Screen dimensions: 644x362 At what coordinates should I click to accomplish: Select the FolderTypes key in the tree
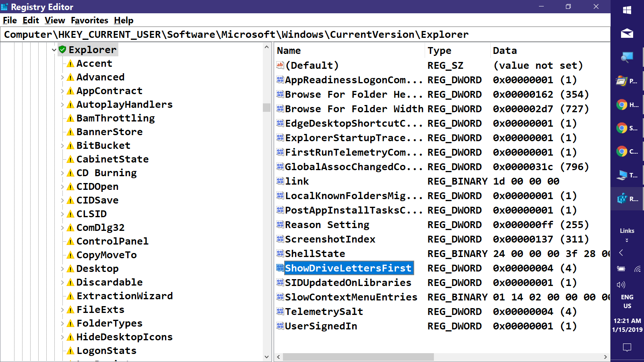pos(109,323)
